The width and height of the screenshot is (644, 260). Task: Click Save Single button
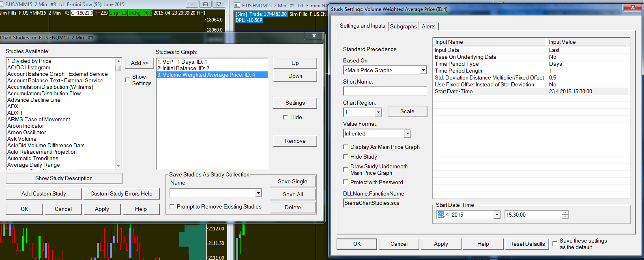point(292,181)
